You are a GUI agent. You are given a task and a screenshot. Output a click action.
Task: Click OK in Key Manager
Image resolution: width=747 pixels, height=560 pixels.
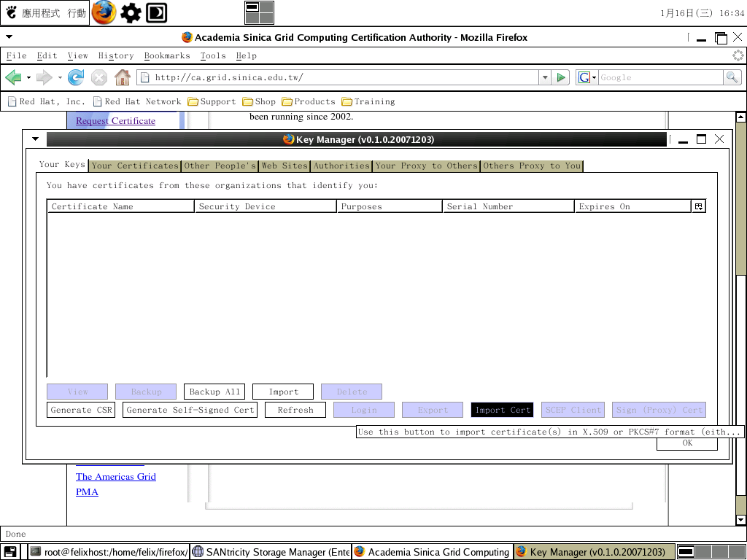[x=687, y=443]
